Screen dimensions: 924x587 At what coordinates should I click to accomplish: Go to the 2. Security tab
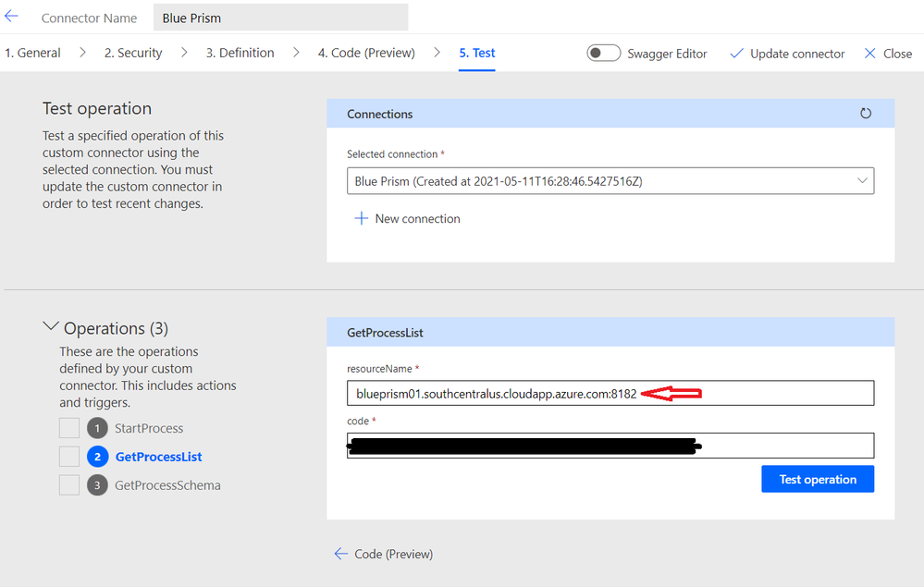click(133, 54)
